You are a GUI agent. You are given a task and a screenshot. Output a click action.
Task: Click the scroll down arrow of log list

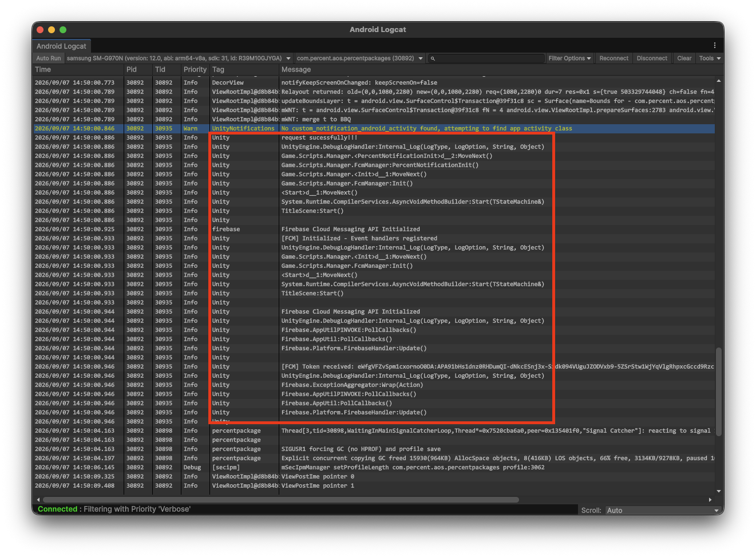[x=719, y=491]
